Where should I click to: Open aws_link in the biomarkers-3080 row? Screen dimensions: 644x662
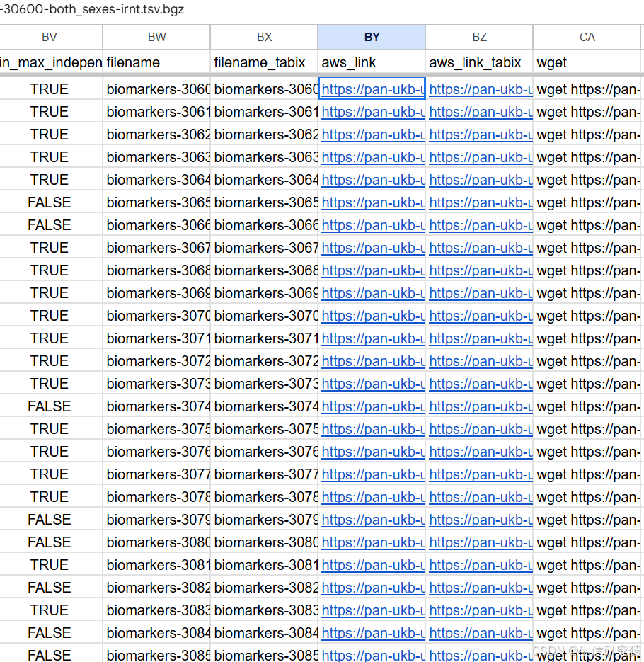pyautogui.click(x=373, y=542)
